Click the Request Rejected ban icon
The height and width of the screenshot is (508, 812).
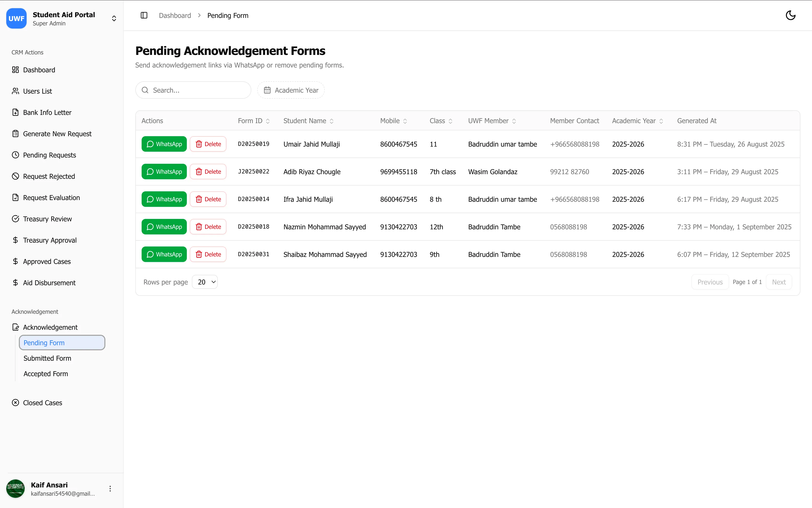(x=15, y=176)
